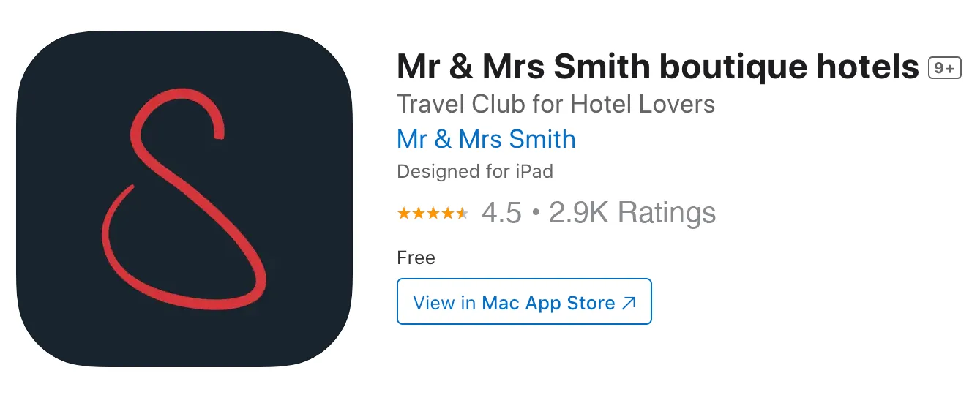The height and width of the screenshot is (395, 980).
Task: Click the half-filled fifth rating star
Action: tap(463, 213)
